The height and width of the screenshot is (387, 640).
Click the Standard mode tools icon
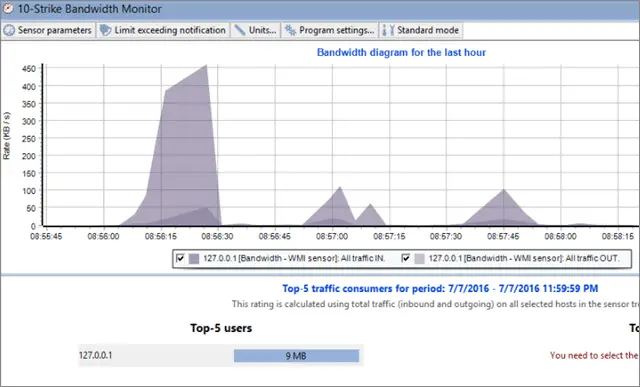[388, 30]
